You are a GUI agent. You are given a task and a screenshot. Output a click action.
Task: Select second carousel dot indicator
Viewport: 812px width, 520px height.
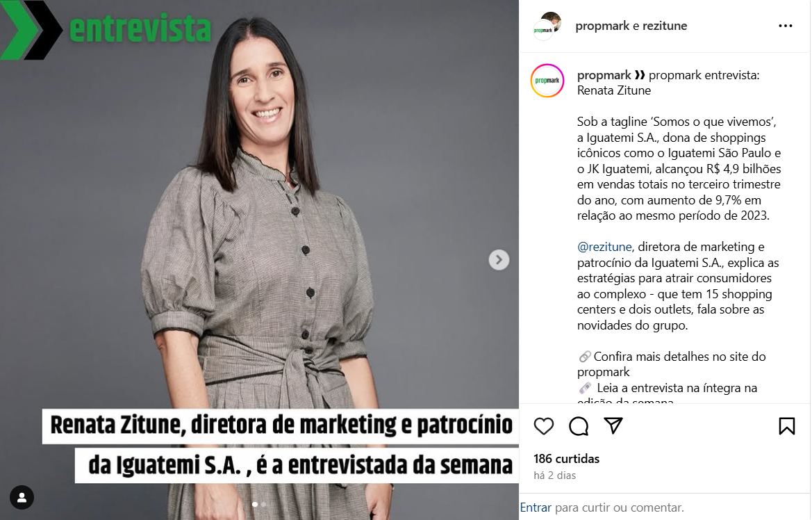pyautogui.click(x=263, y=504)
